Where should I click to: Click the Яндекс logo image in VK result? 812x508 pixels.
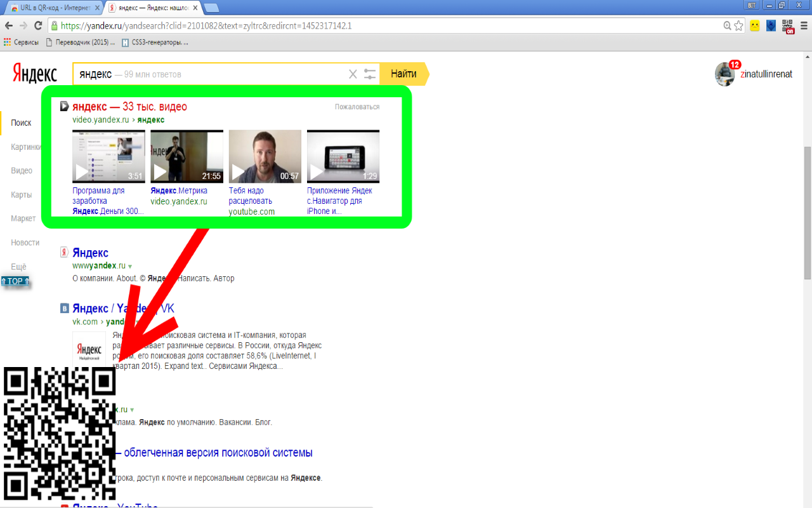point(89,349)
